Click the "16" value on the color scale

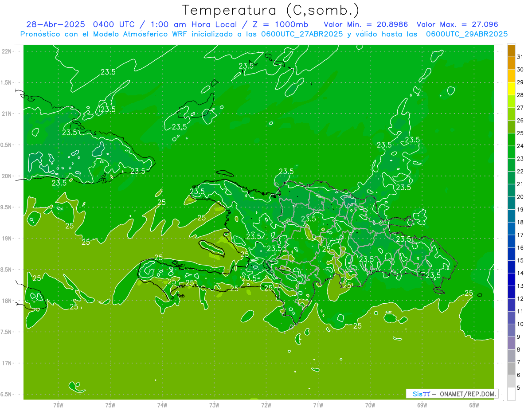pyautogui.click(x=520, y=248)
